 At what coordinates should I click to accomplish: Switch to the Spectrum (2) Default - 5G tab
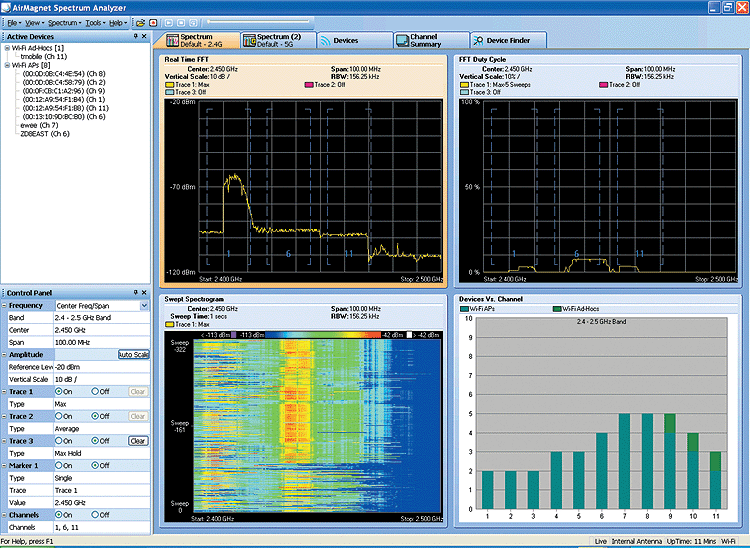[279, 40]
